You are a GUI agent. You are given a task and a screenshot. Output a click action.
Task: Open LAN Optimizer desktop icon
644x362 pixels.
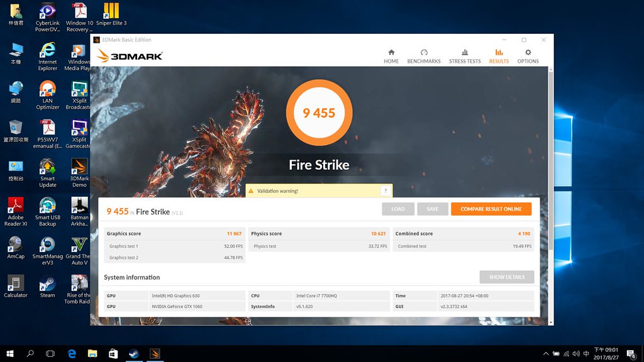(x=48, y=96)
